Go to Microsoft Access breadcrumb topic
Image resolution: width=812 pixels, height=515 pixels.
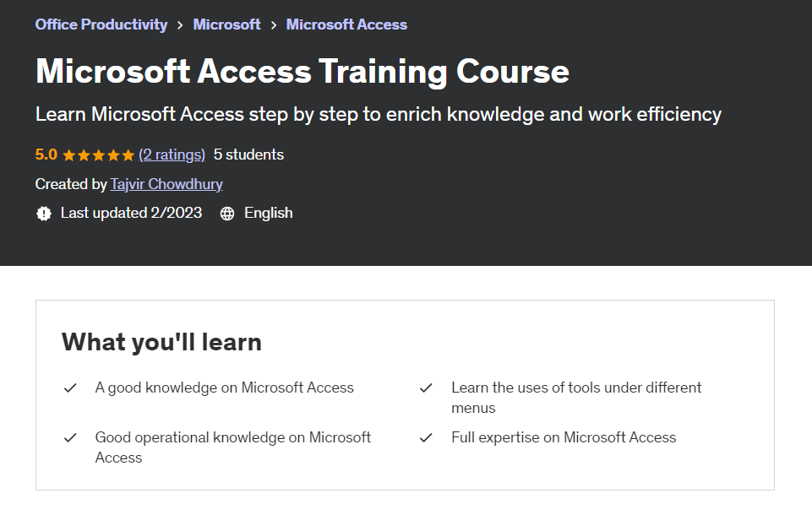[346, 24]
